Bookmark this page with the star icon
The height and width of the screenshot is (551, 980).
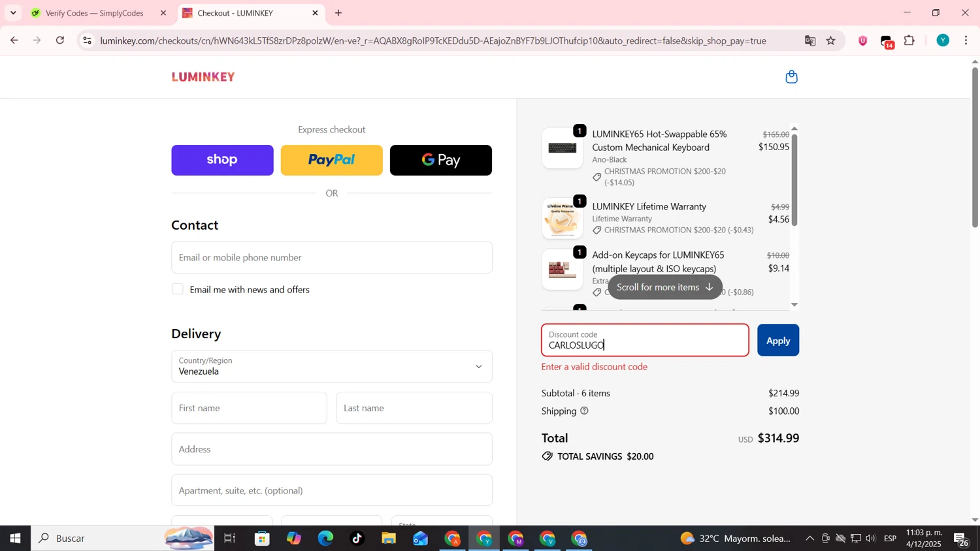pos(831,40)
